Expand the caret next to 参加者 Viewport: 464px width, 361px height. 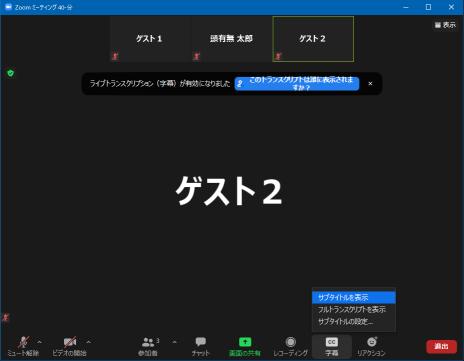[174, 342]
